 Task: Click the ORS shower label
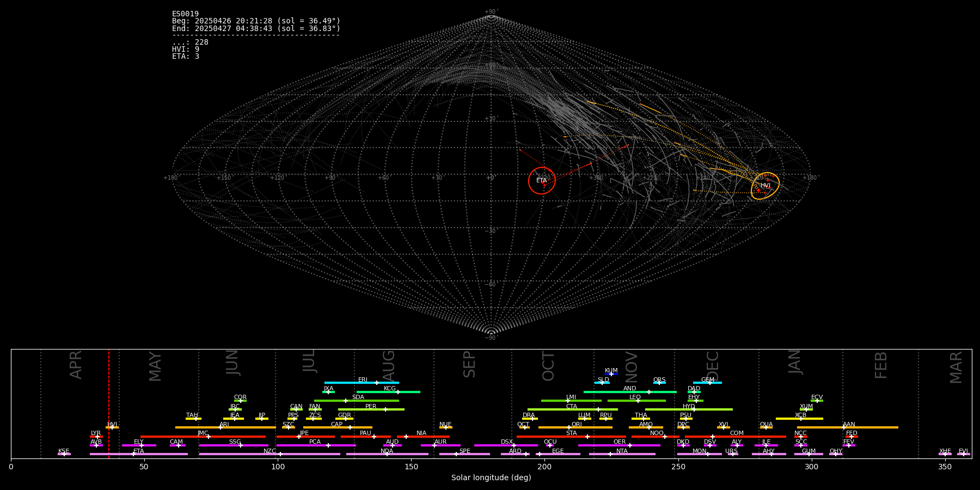point(659,380)
